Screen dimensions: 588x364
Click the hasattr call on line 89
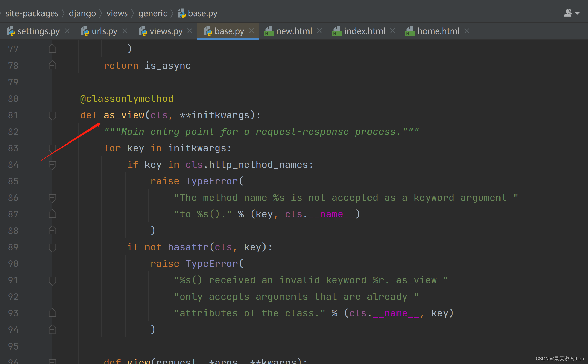[188, 247]
